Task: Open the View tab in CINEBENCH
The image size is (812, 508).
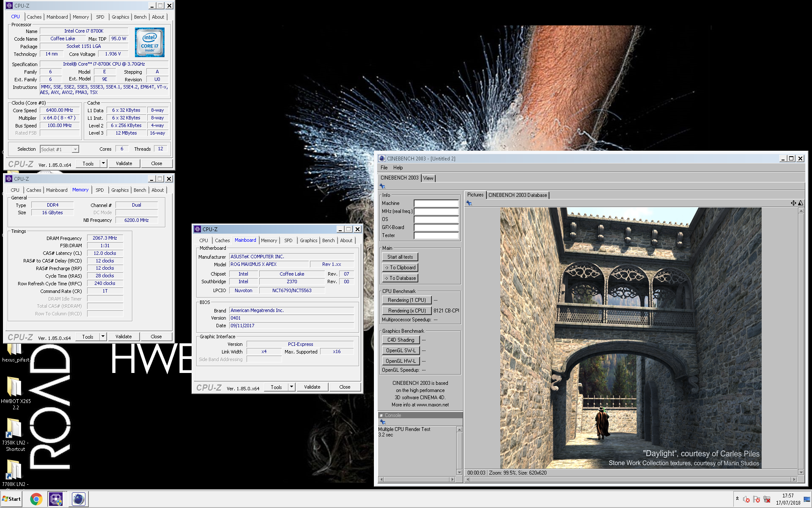Action: (x=428, y=178)
